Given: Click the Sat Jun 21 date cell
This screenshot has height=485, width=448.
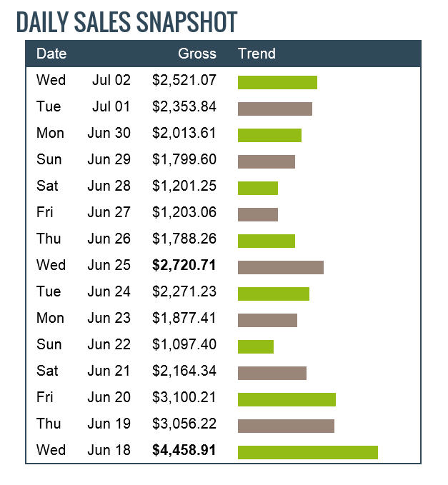Looking at the screenshot, I should (83, 371).
